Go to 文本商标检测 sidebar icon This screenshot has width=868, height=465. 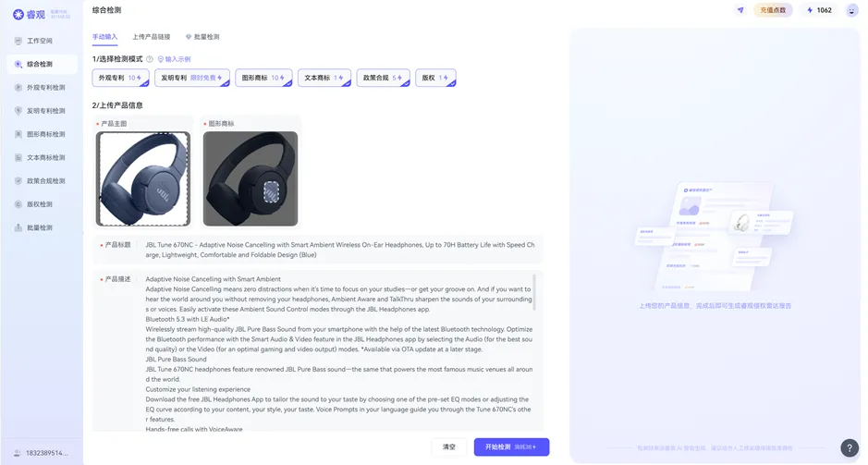click(18, 158)
